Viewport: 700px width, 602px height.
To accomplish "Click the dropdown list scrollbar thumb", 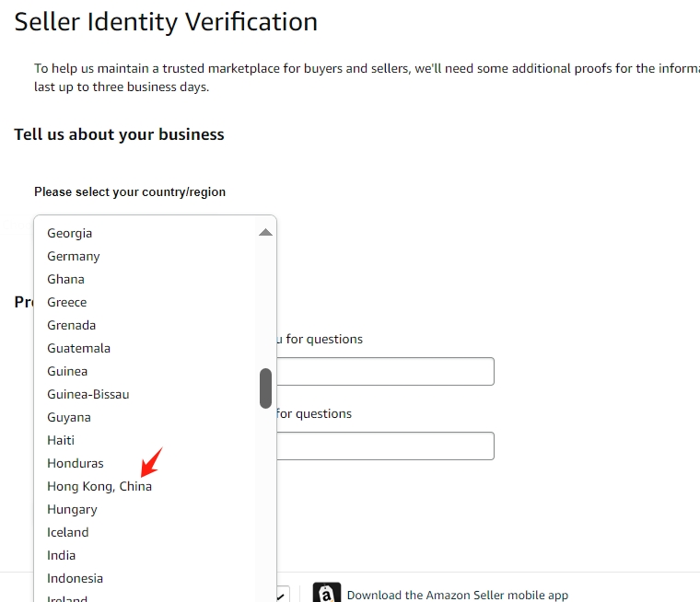I will [265, 388].
